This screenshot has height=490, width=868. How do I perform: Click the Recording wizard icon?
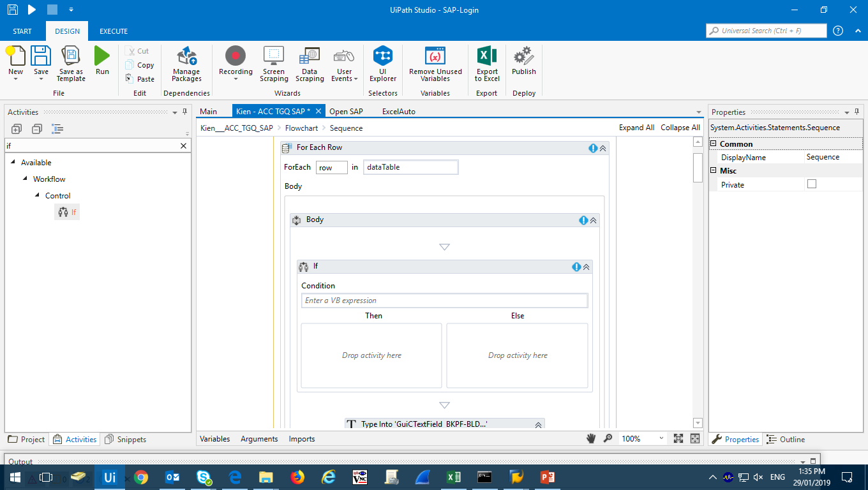click(236, 56)
